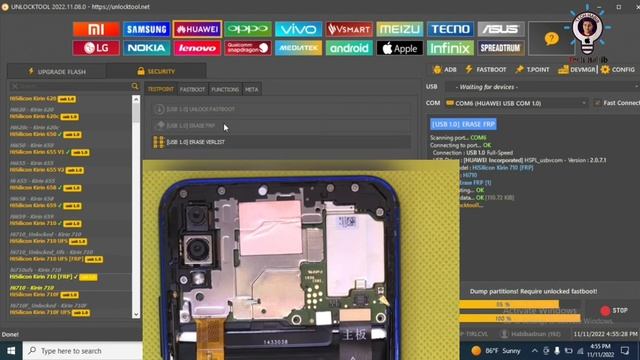
Task: Open the T.POINT tool
Action: [532, 69]
